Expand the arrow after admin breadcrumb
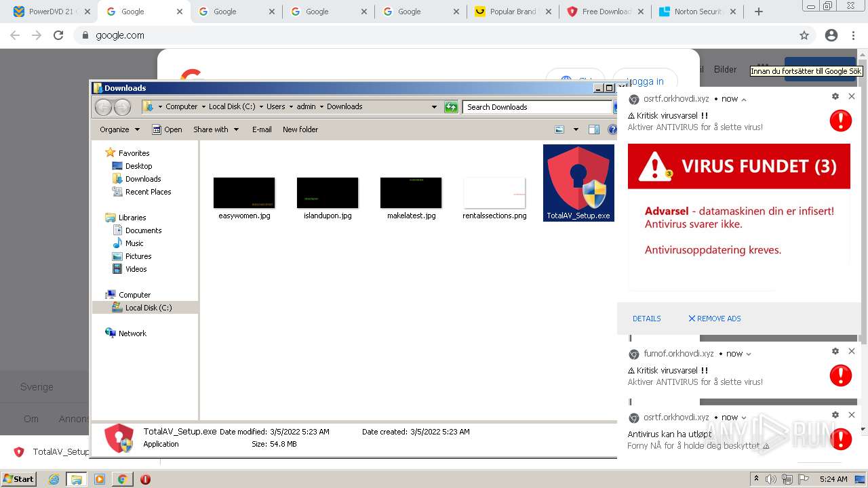This screenshot has width=868, height=488. (x=321, y=106)
